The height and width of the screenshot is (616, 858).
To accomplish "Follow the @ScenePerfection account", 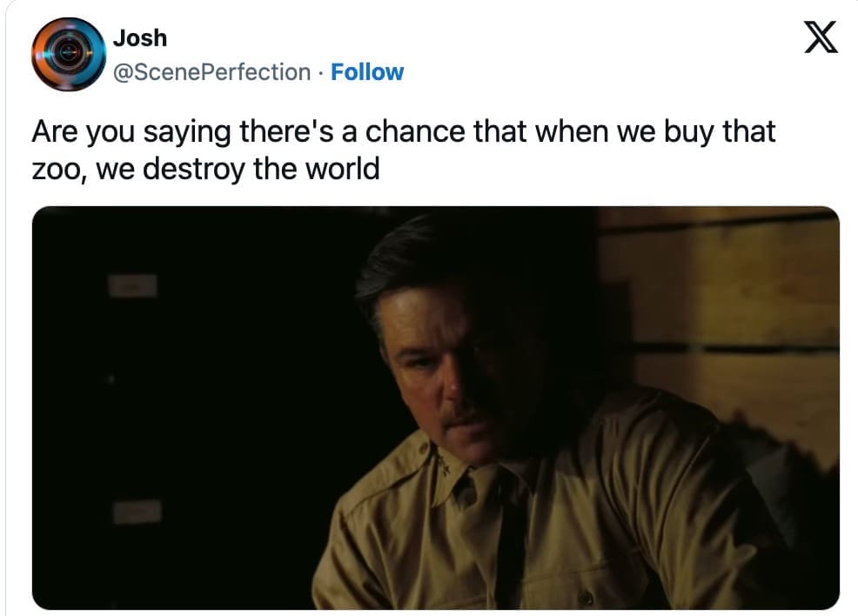I will (x=367, y=71).
